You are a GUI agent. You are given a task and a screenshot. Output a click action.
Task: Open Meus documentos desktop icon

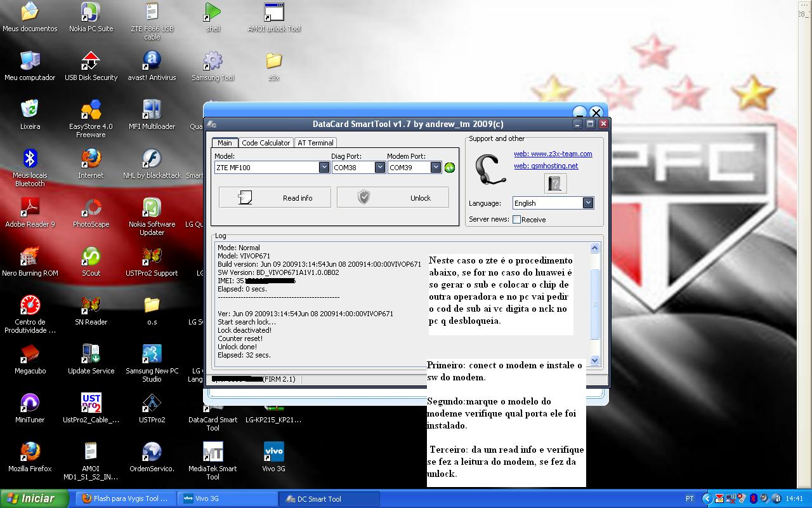(x=30, y=17)
